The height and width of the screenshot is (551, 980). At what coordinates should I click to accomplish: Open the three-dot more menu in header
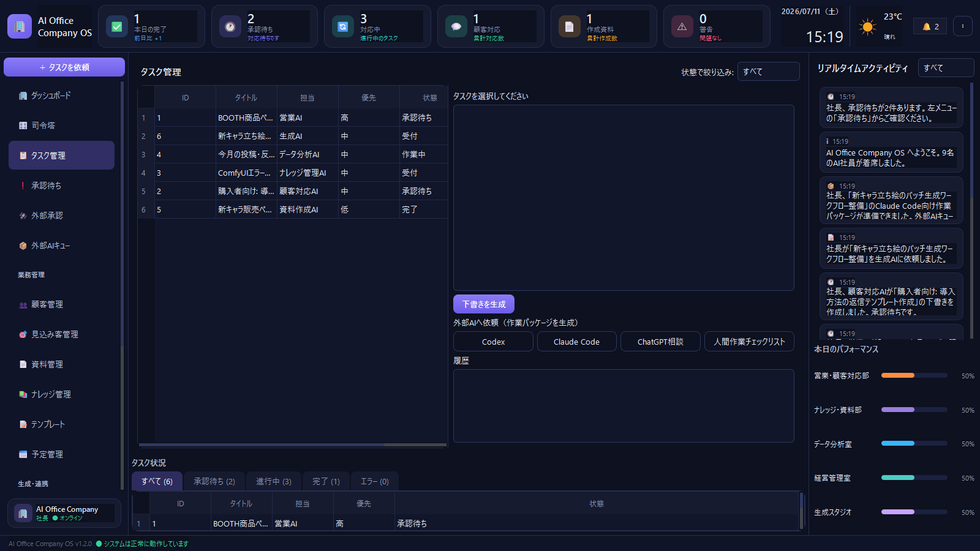(x=963, y=26)
